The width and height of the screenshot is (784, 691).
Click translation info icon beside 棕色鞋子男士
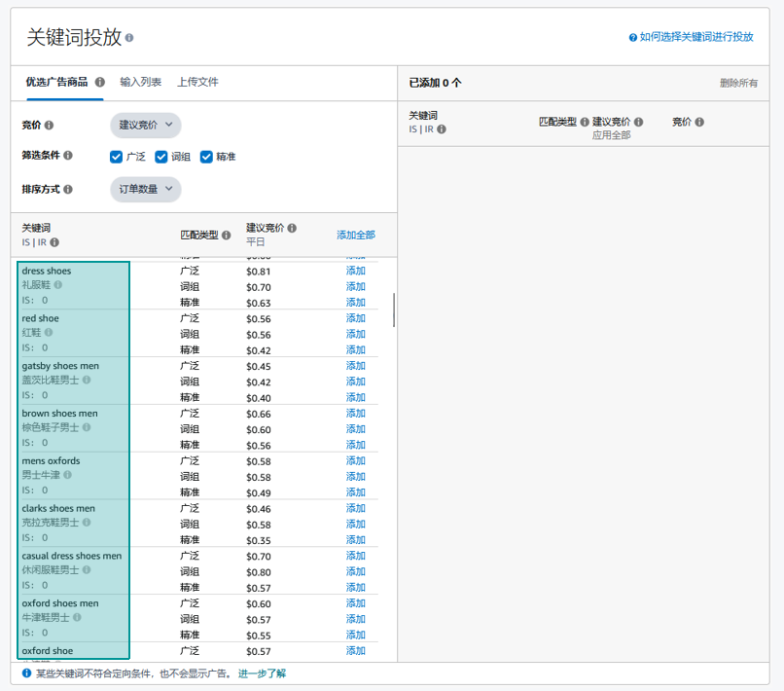coord(87,427)
